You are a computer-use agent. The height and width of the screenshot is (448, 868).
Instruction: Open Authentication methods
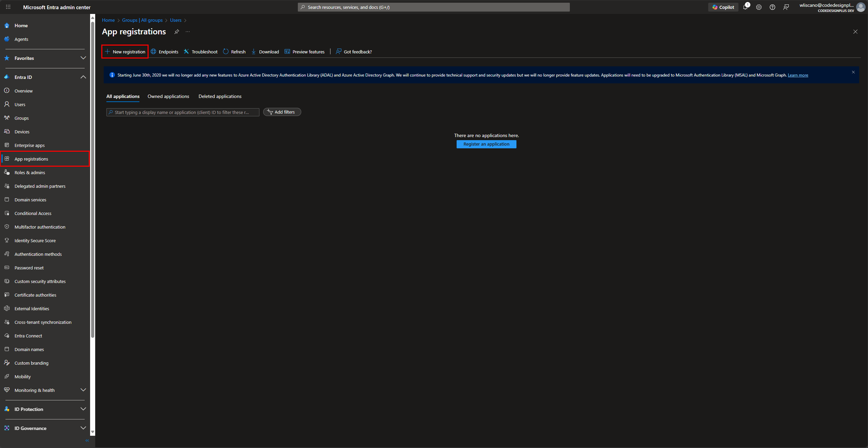click(45, 254)
